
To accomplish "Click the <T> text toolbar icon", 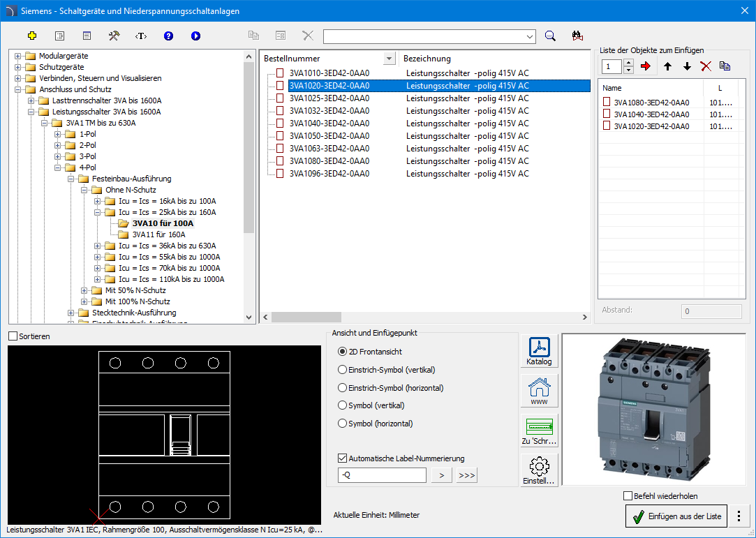I will pyautogui.click(x=141, y=36).
